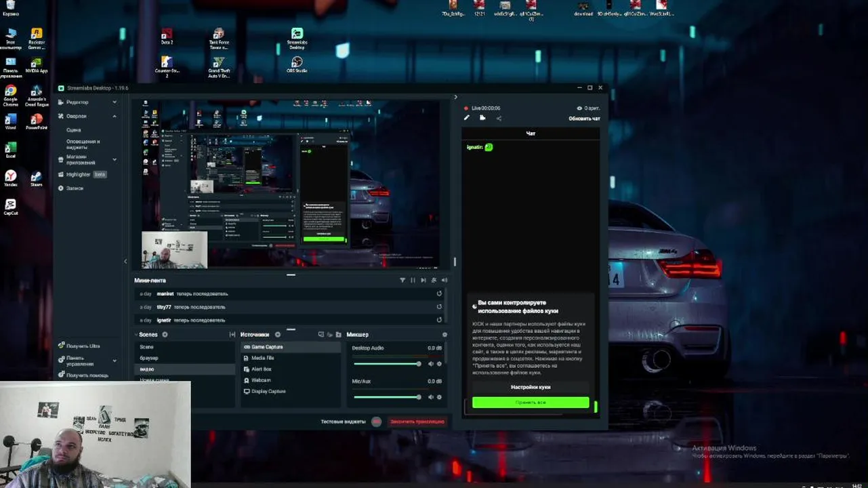868x488 pixels.
Task: Select the браузер scene
Action: (x=184, y=358)
